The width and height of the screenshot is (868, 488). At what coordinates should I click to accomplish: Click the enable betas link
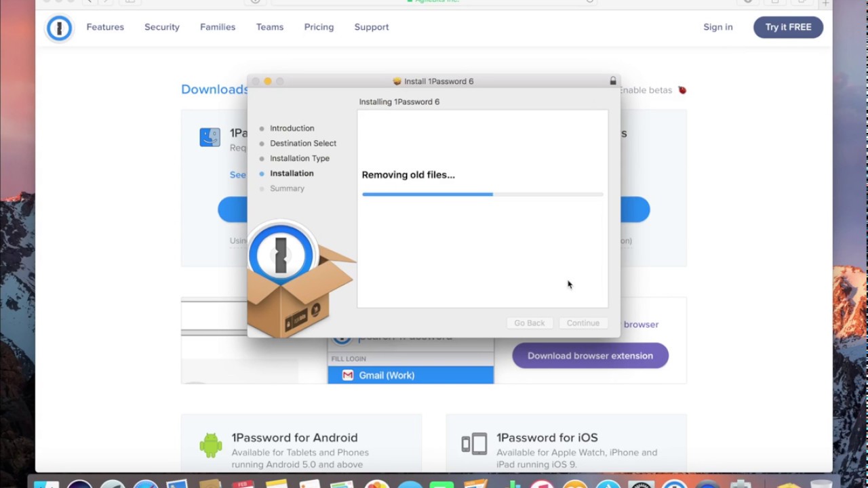[645, 90]
